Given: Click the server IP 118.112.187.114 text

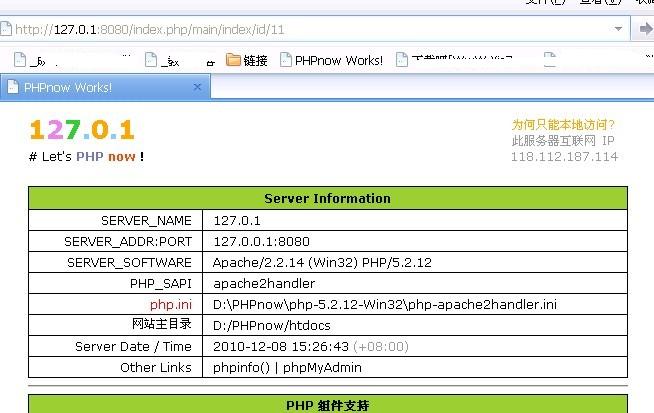Looking at the screenshot, I should [564, 157].
